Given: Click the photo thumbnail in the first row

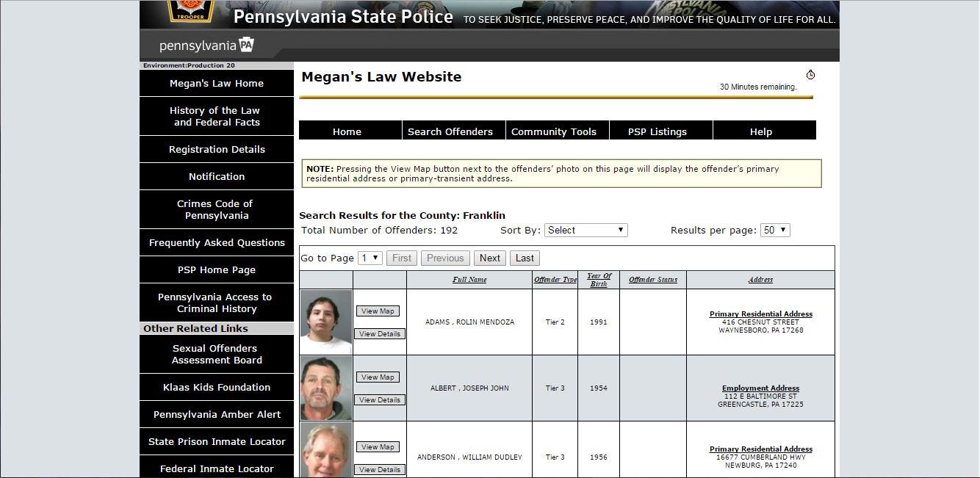Looking at the screenshot, I should click(x=326, y=322).
